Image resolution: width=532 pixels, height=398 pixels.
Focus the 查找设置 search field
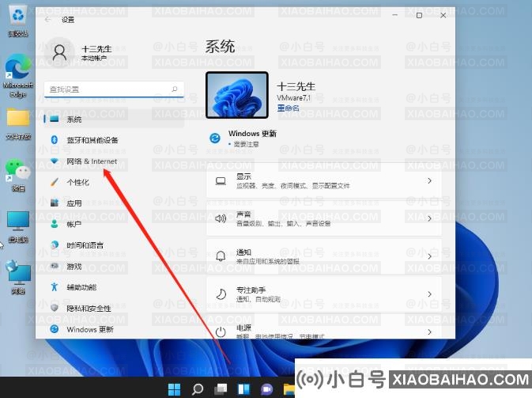(x=114, y=89)
